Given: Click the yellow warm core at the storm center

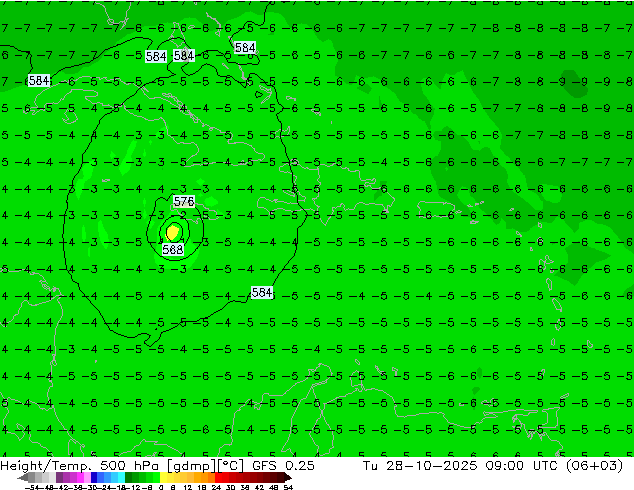Looking at the screenshot, I should click(173, 232).
